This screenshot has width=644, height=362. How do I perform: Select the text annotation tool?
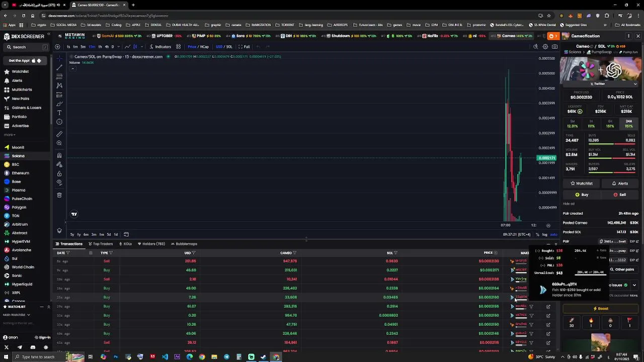(x=59, y=113)
